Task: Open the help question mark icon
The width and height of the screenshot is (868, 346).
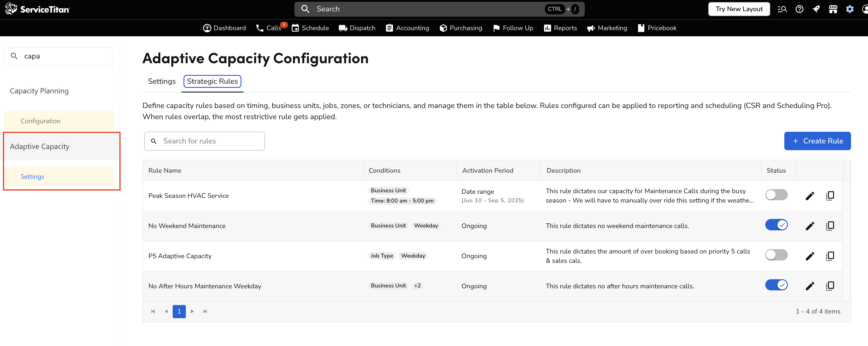Action: [799, 9]
